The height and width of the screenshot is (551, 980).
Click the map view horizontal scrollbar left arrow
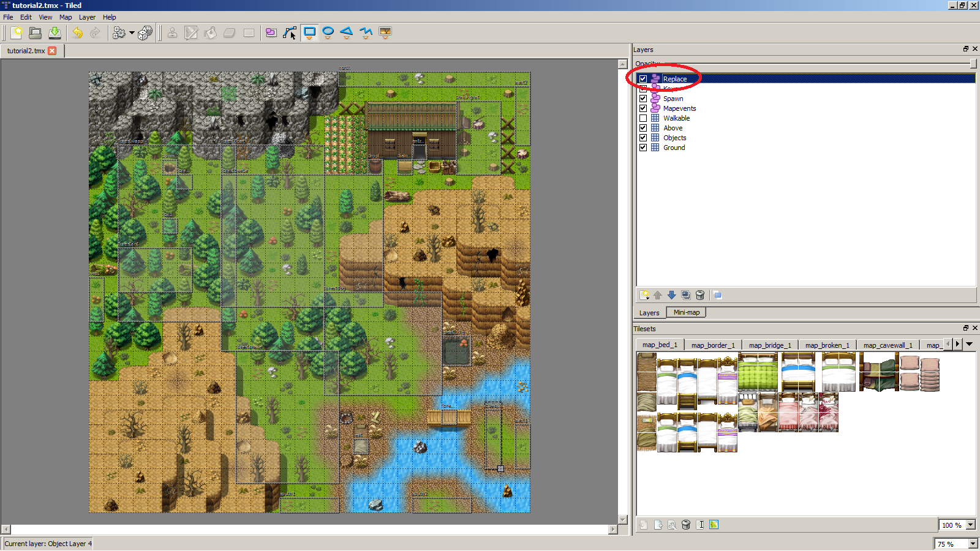pyautogui.click(x=6, y=530)
